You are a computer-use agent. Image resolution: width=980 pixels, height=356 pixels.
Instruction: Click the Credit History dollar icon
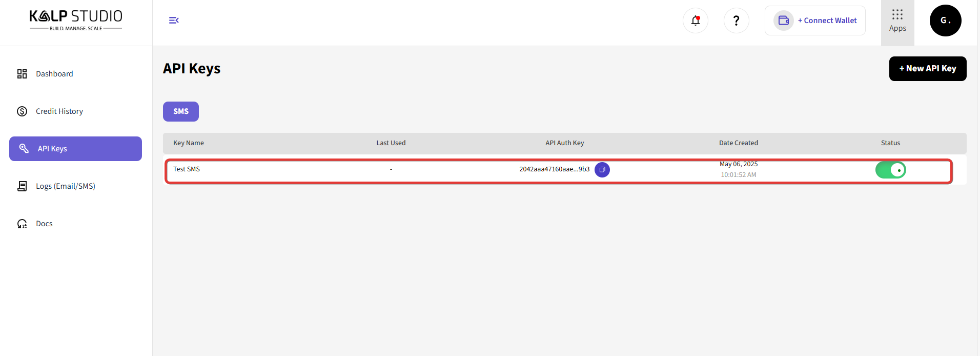[22, 111]
